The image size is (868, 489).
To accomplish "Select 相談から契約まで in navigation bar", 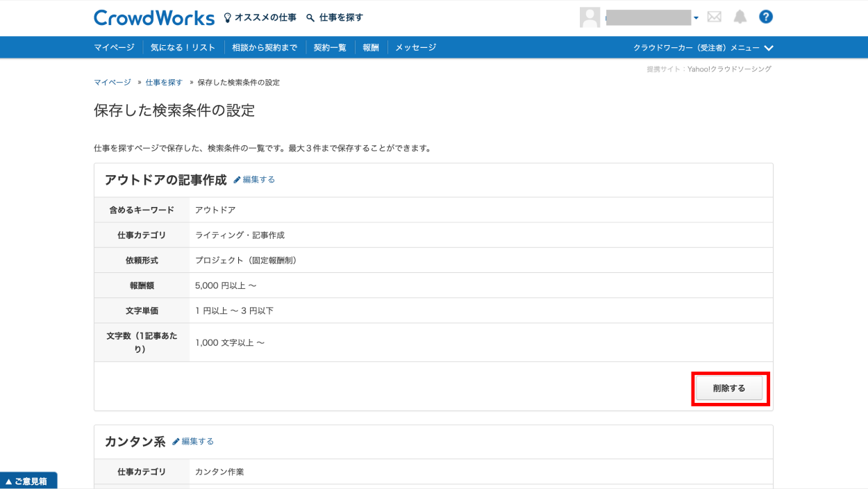I will tap(265, 48).
